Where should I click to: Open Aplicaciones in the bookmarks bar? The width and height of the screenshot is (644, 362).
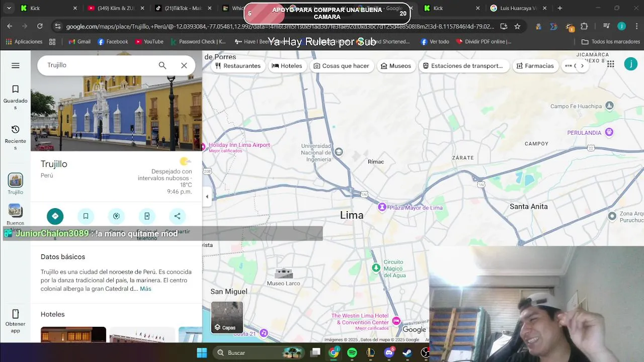24,42
